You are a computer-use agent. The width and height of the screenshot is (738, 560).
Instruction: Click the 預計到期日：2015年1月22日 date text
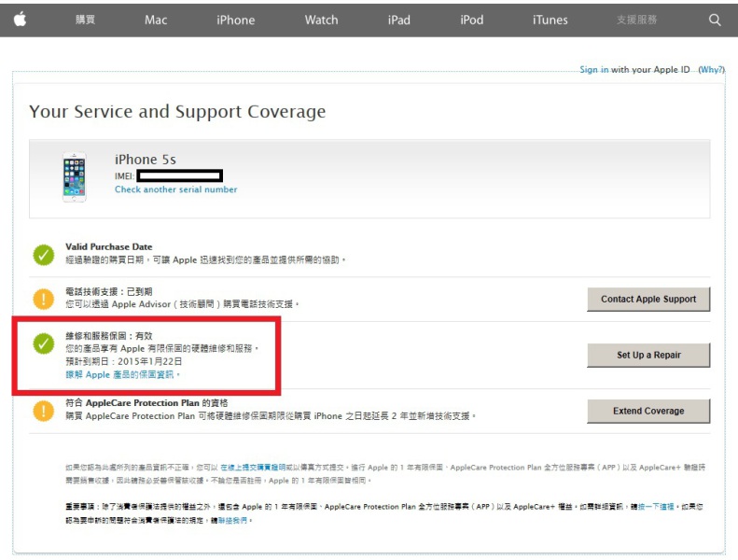click(x=124, y=362)
